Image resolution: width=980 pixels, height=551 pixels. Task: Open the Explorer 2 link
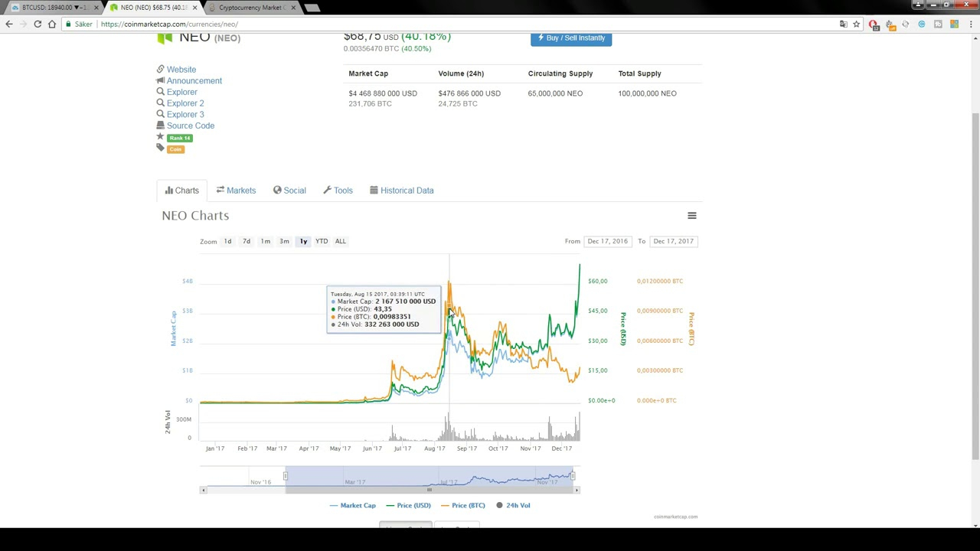(185, 103)
